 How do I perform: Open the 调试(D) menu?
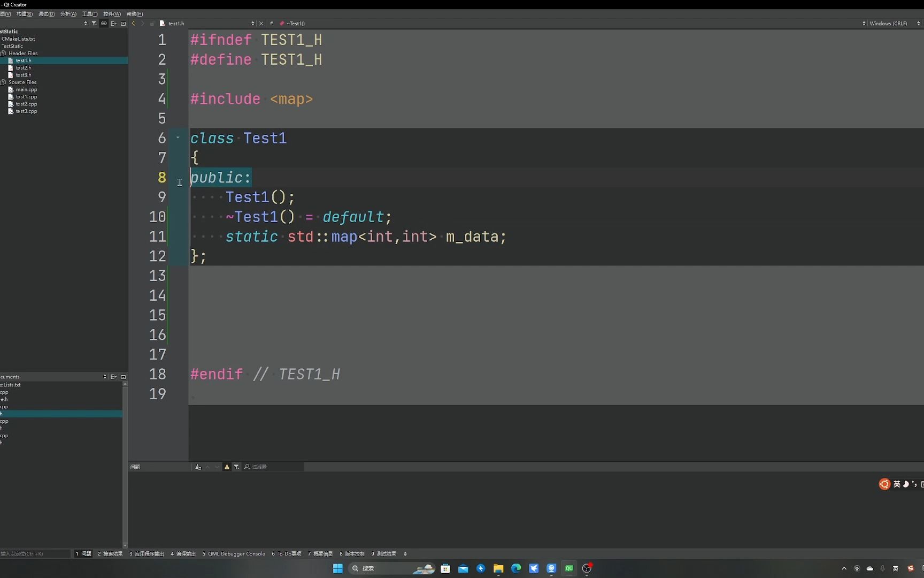coord(47,14)
